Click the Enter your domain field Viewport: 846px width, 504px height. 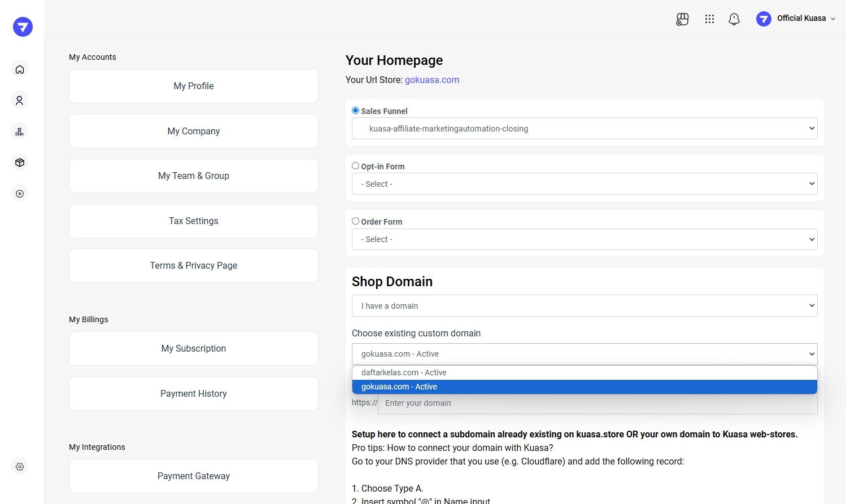click(x=596, y=403)
